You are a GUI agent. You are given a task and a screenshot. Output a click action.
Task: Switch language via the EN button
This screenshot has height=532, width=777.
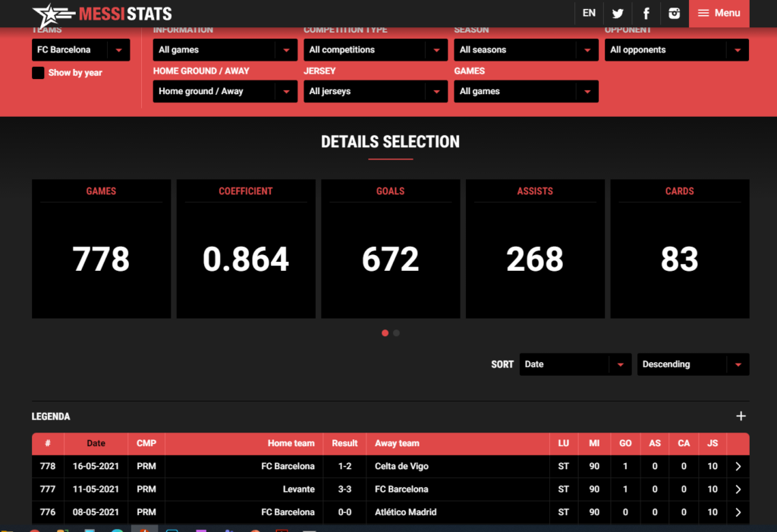click(x=589, y=14)
